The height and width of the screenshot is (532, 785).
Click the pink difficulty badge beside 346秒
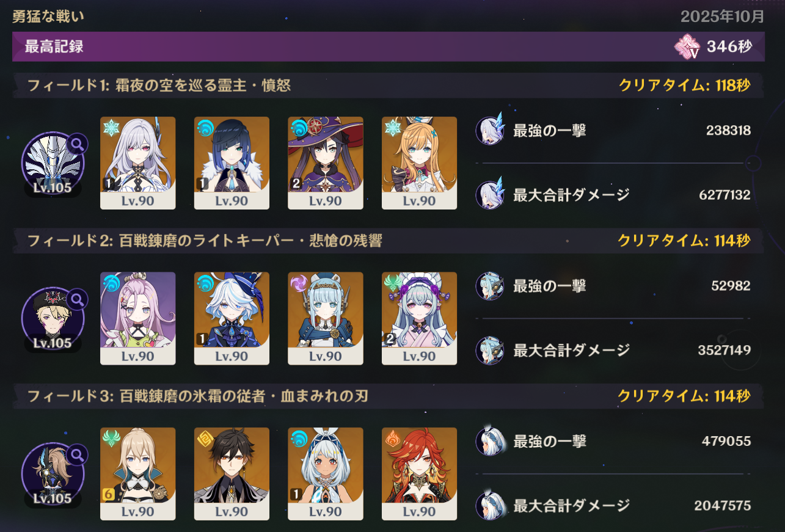point(687,47)
